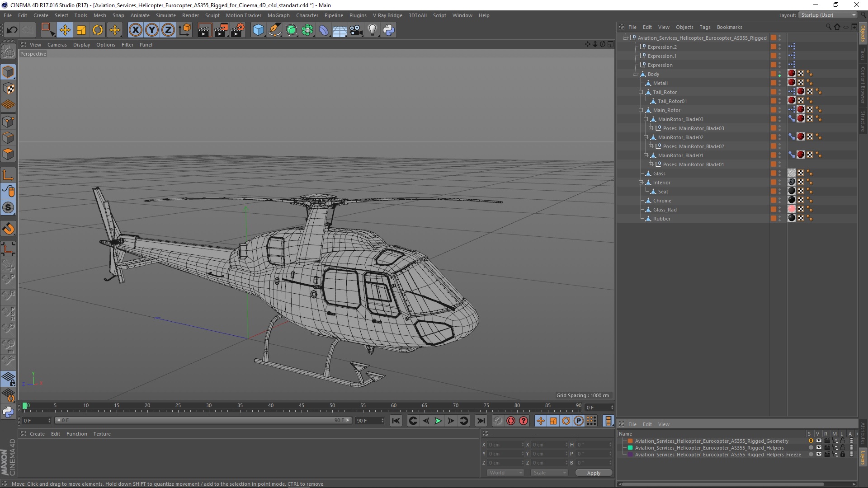The width and height of the screenshot is (868, 488).
Task: Open World coordinate system dropdown
Action: pos(505,473)
